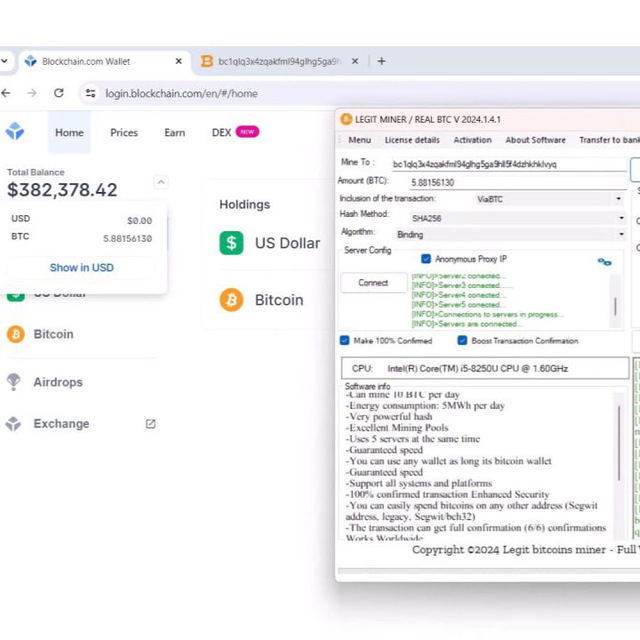Click the USD balance $0.00

(140, 221)
